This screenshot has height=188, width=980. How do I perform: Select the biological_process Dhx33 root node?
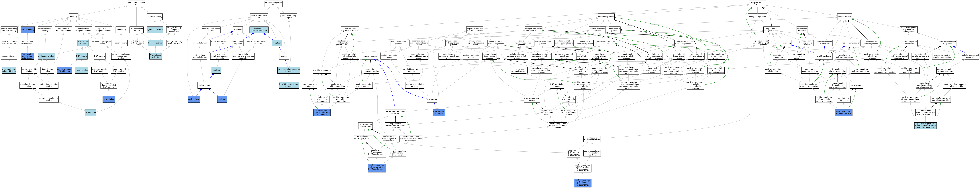757,4
